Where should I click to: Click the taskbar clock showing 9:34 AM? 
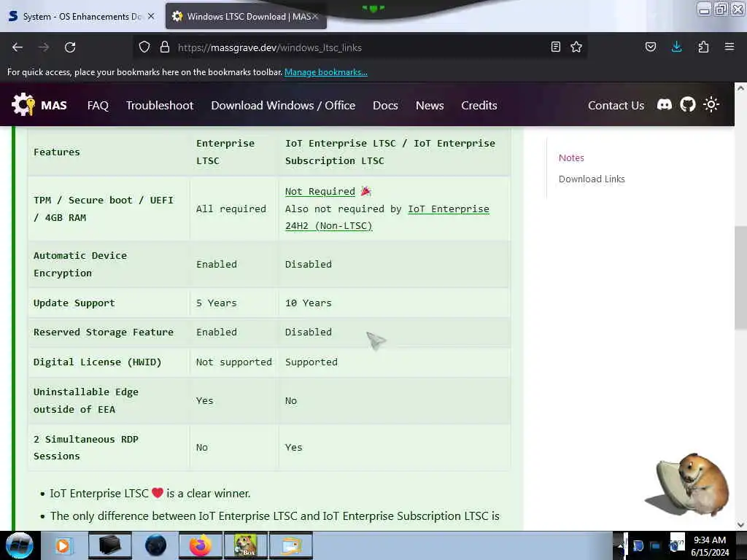click(x=710, y=546)
